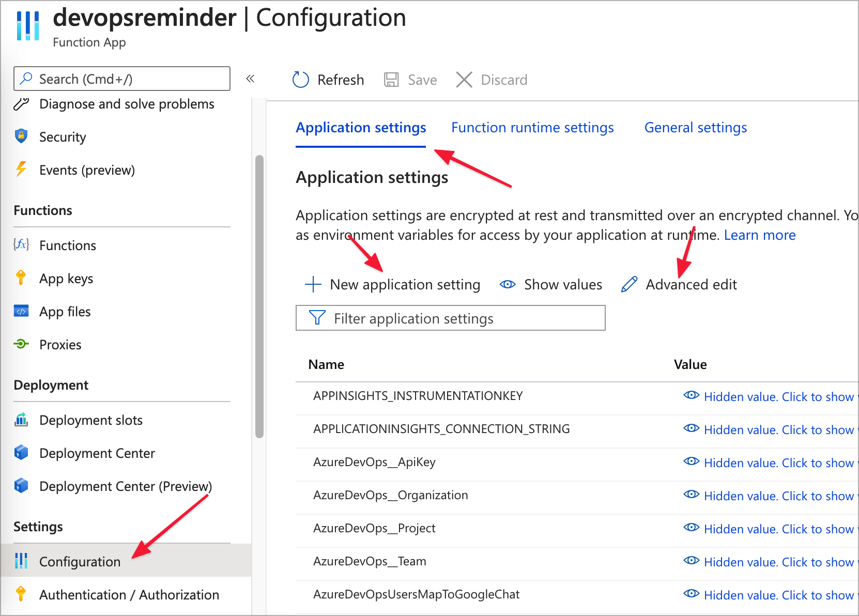This screenshot has height=616, width=859.
Task: Click the Deployment Center (Preview) cube icon
Action: tap(21, 485)
